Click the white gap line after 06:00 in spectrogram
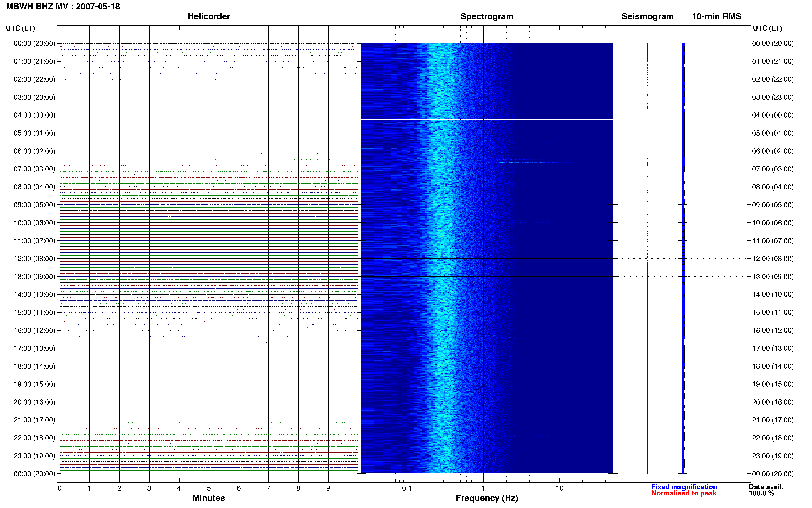The height and width of the screenshot is (508, 812). coord(487,158)
